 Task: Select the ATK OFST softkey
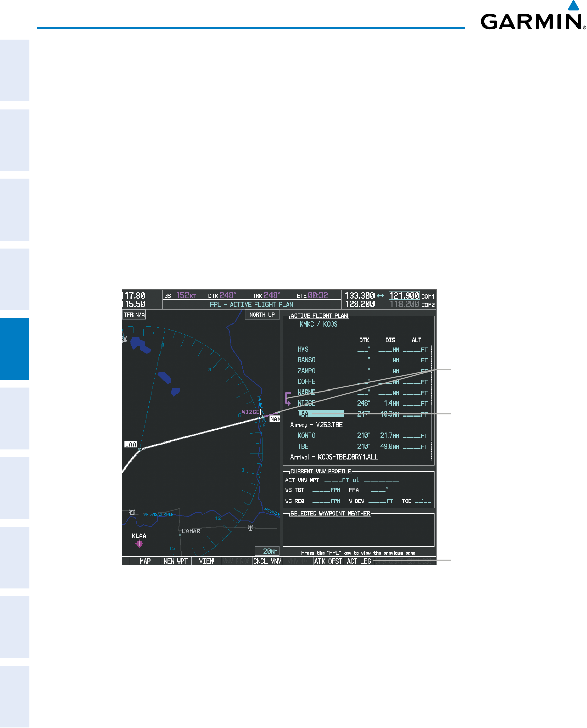tap(329, 561)
